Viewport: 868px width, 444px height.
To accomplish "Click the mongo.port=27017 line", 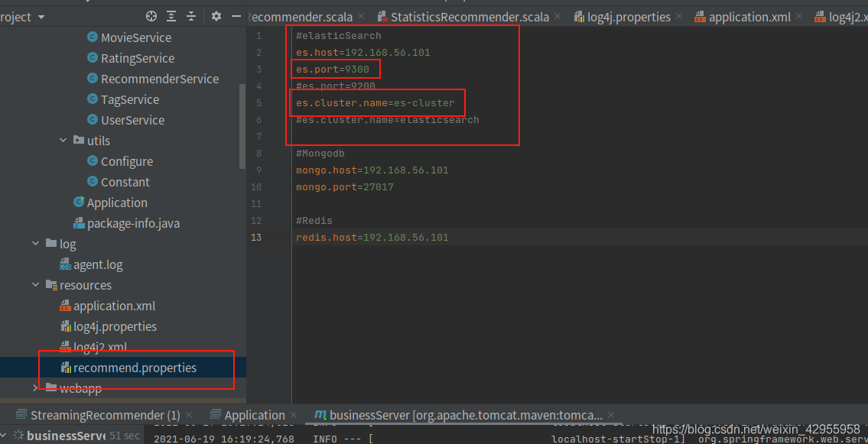I will (345, 187).
